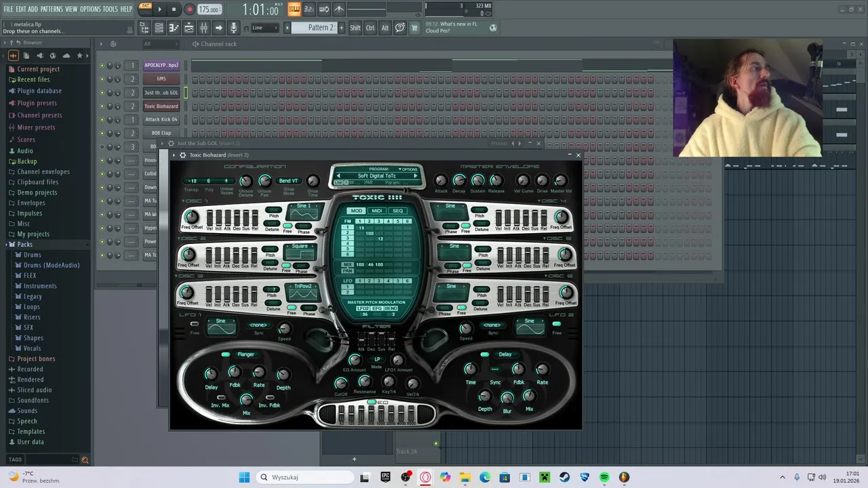Click the stop playback button
This screenshot has width=868, height=488.
(174, 9)
